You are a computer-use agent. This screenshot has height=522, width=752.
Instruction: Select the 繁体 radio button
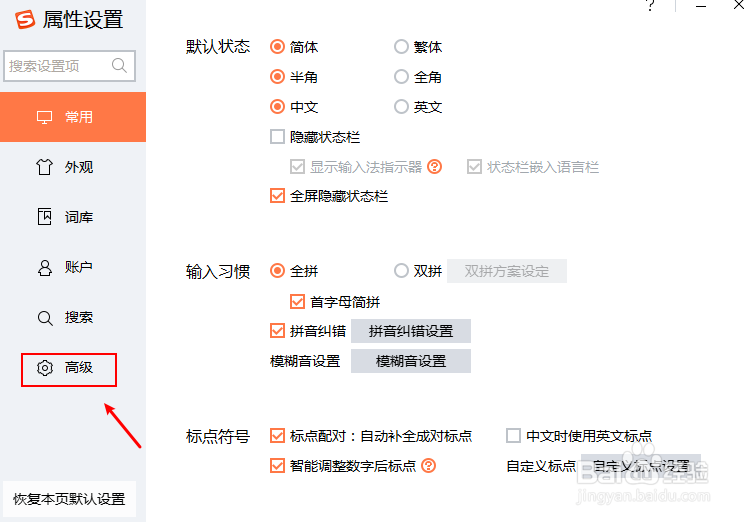(x=401, y=47)
